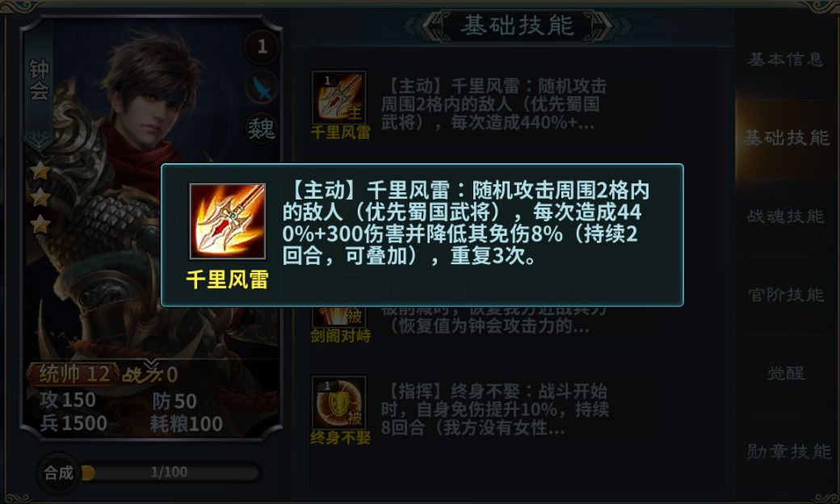Expand stats with chevron above 战力

point(152,365)
